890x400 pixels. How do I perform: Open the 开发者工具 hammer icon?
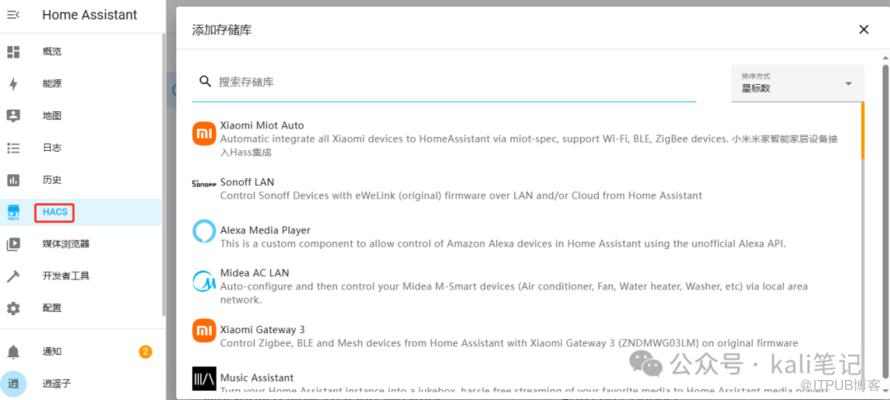click(x=14, y=276)
